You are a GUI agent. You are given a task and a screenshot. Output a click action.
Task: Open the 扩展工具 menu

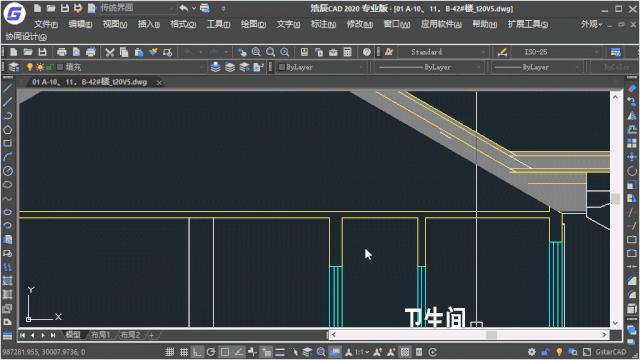point(528,24)
